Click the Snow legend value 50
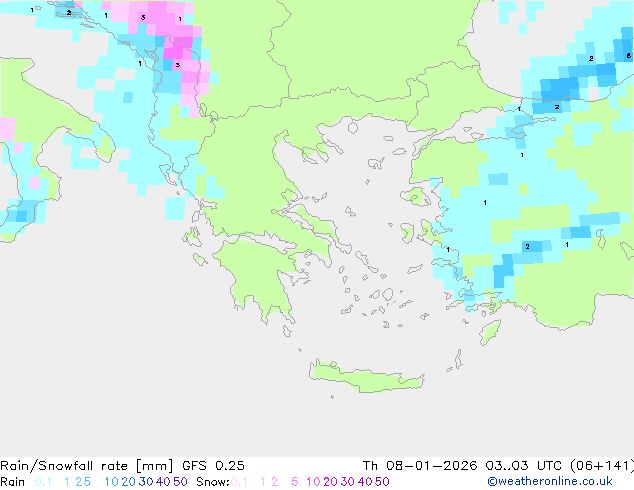The image size is (634, 490). 382,482
